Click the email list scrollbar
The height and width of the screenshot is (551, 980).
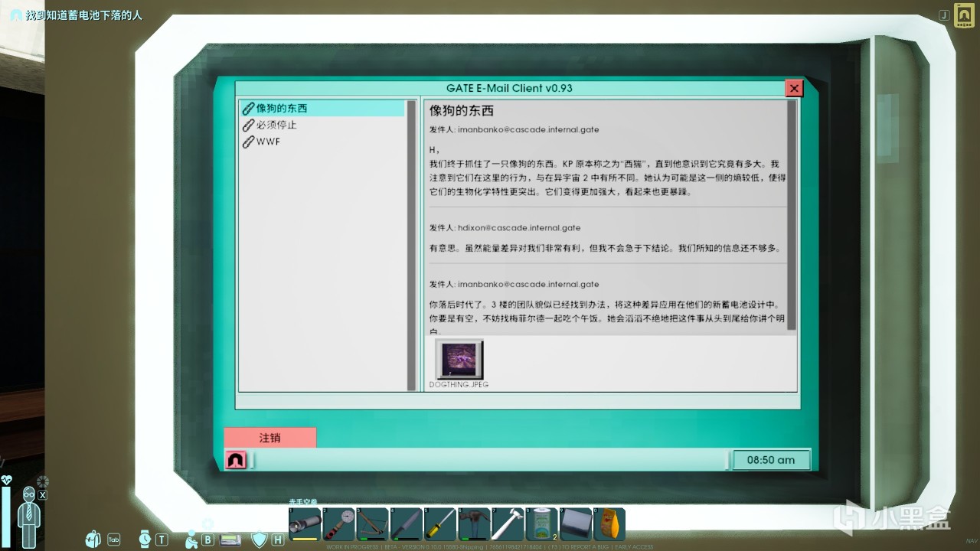(x=411, y=245)
